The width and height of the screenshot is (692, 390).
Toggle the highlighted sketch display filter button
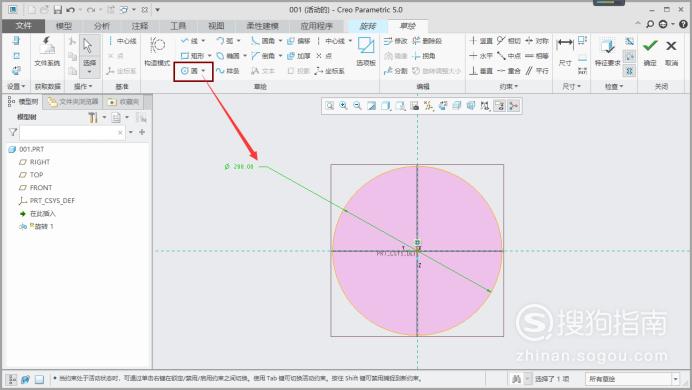499,106
